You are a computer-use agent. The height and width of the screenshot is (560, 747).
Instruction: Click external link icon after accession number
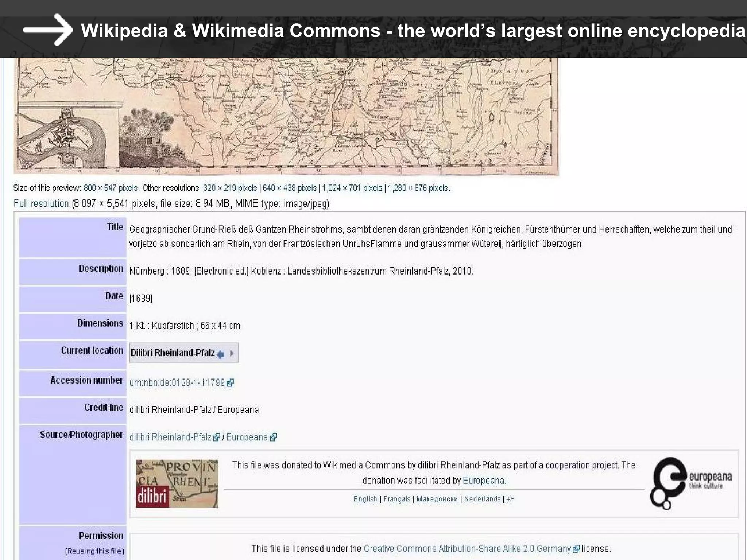230,383
